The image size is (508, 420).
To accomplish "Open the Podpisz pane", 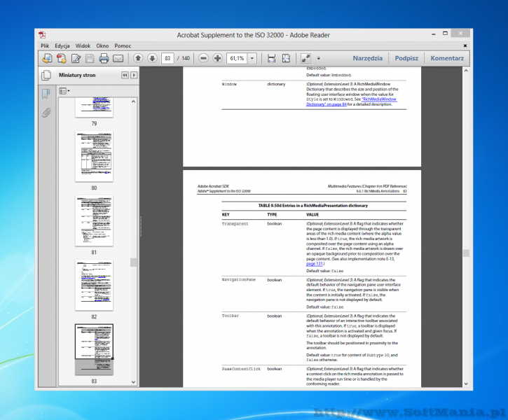I will click(406, 58).
